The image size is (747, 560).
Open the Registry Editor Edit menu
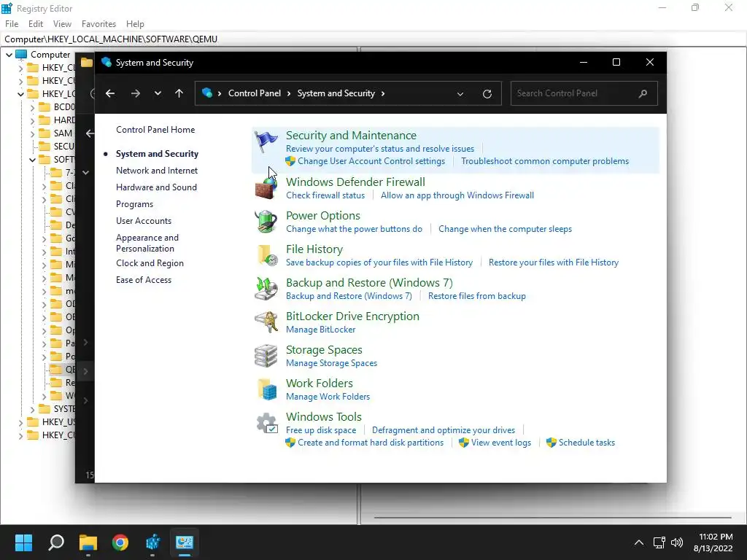[x=36, y=24]
